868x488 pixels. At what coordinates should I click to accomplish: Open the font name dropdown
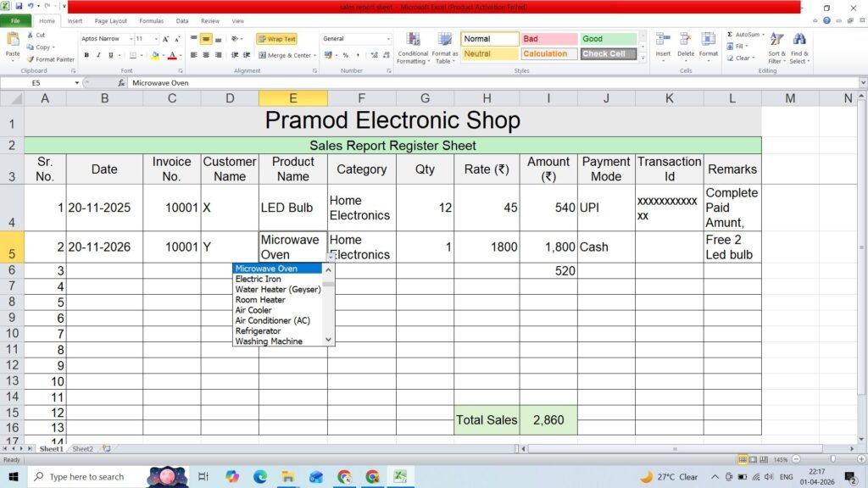pyautogui.click(x=131, y=39)
